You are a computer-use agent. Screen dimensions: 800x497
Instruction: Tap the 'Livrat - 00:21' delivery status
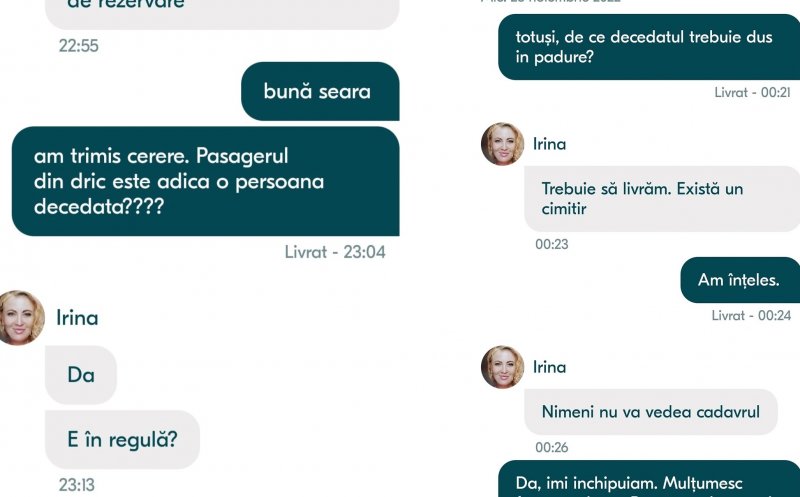pyautogui.click(x=753, y=92)
